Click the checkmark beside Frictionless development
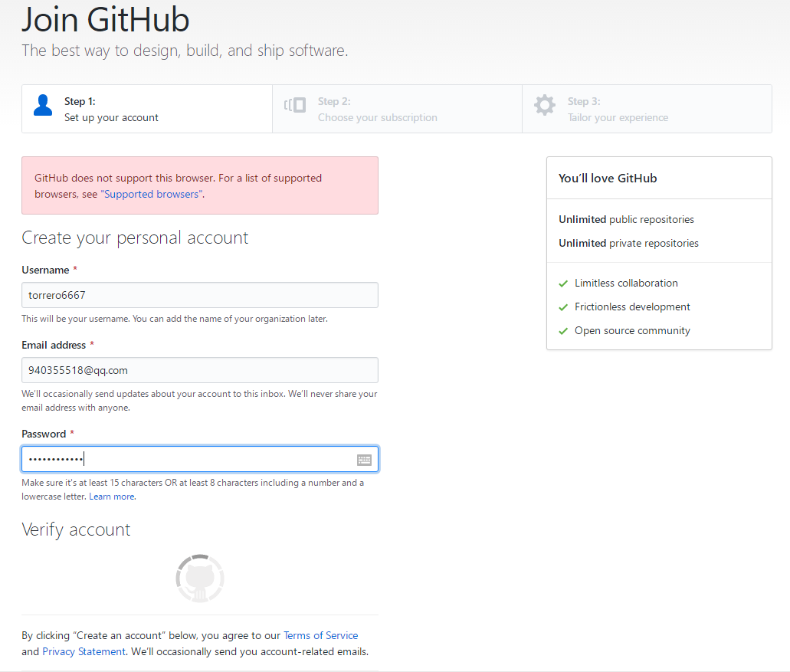 (x=563, y=307)
